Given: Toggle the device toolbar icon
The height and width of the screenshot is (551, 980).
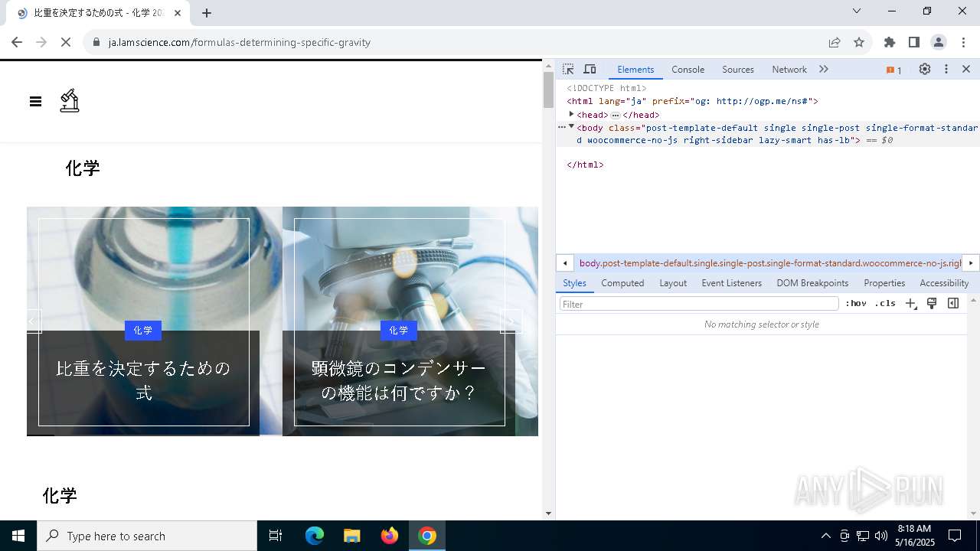Looking at the screenshot, I should click(590, 69).
